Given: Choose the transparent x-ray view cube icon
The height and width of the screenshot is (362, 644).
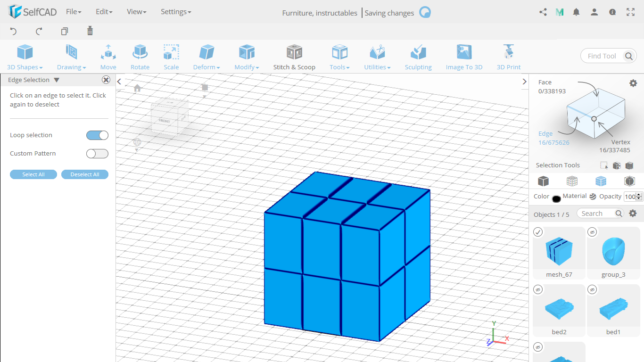Looking at the screenshot, I should [x=629, y=181].
